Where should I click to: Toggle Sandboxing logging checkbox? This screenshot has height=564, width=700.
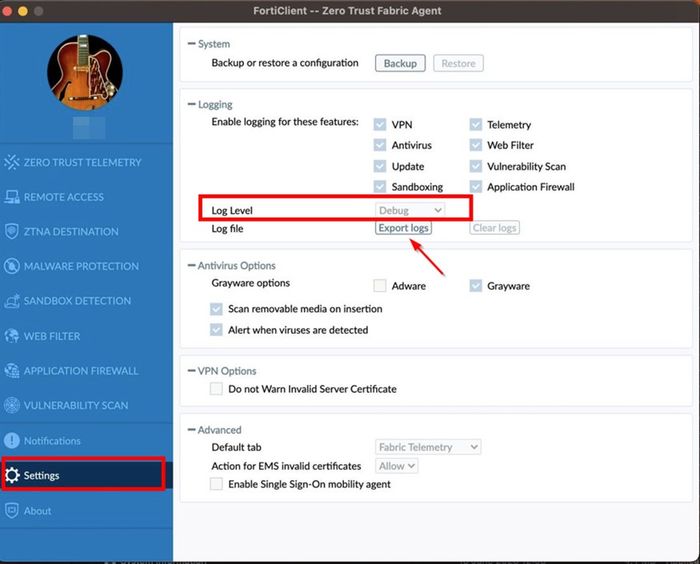point(380,186)
